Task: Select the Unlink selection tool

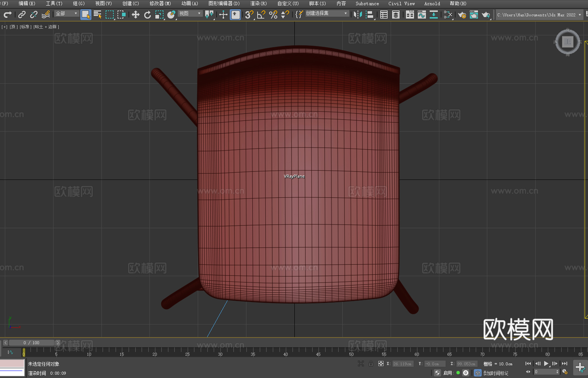Action: pos(34,14)
